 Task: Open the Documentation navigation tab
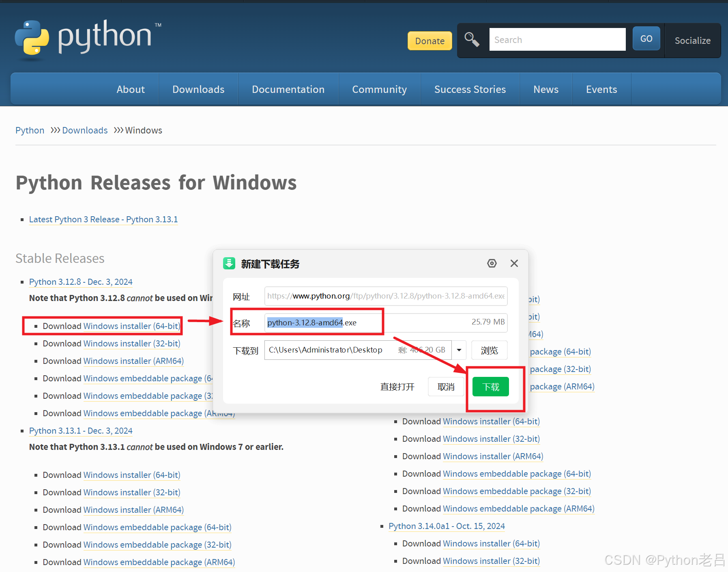point(288,89)
